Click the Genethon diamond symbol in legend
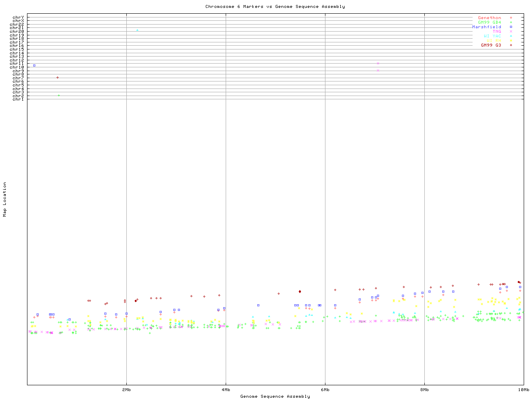Screen dimensions: 532x399 511,18
